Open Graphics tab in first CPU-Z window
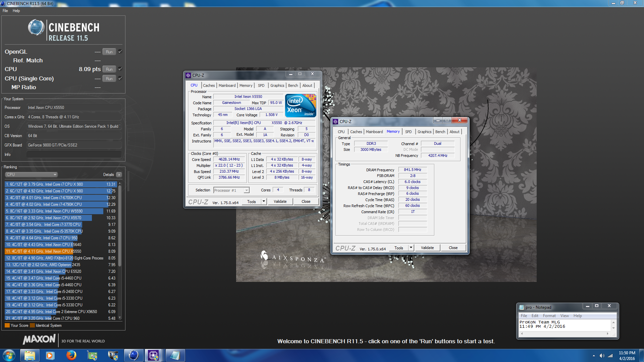Screen dimensions: 644x362 point(277,85)
